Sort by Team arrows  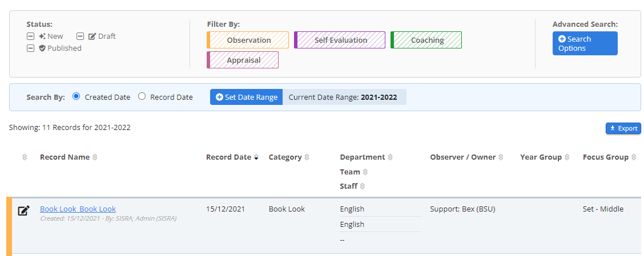click(365, 172)
